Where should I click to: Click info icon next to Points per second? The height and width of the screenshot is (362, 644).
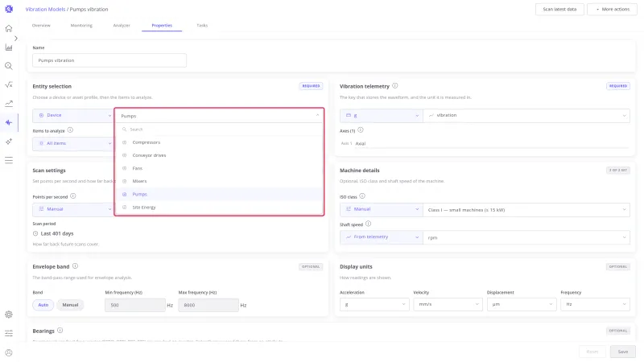click(73, 196)
